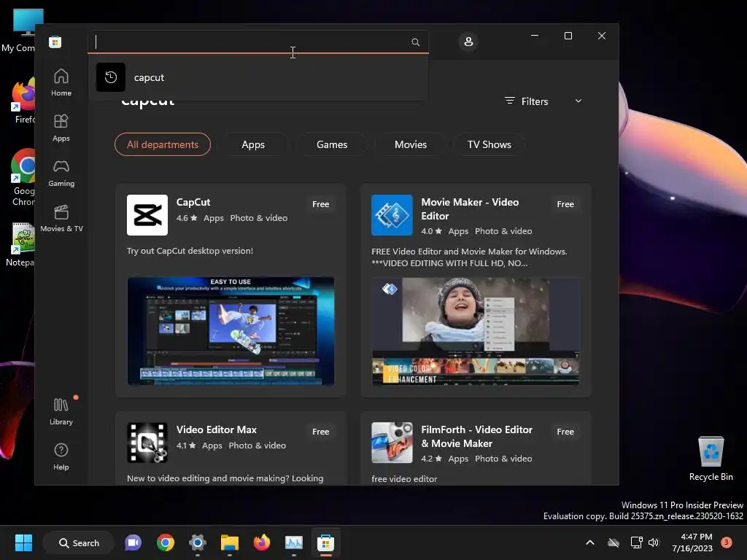Click the network tray icon

click(636, 542)
